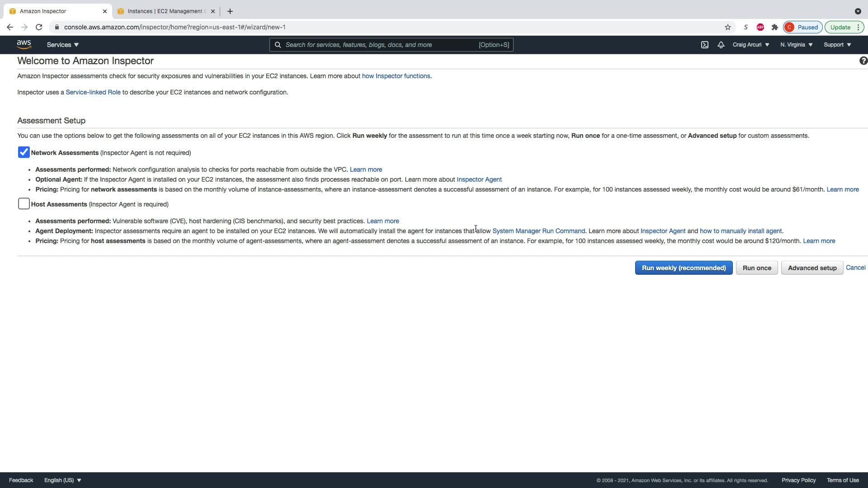This screenshot has height=488, width=868.
Task: Open the N. Virginia region selector
Action: click(796, 45)
